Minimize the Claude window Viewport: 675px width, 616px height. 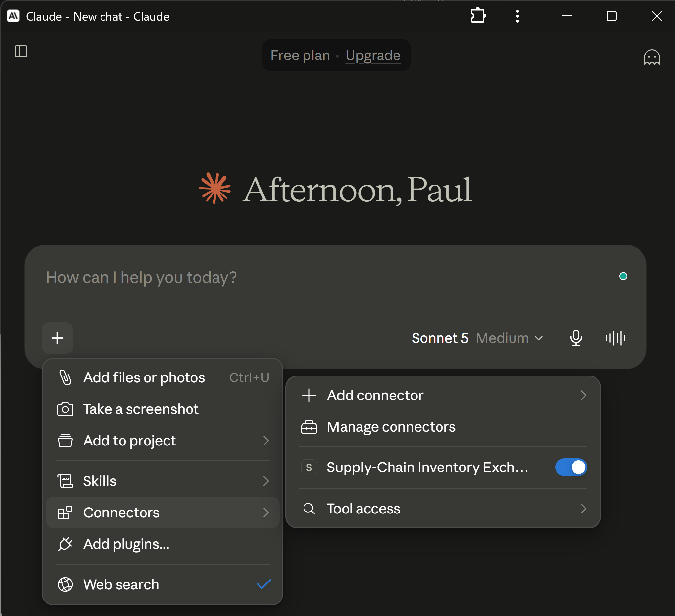pyautogui.click(x=566, y=16)
